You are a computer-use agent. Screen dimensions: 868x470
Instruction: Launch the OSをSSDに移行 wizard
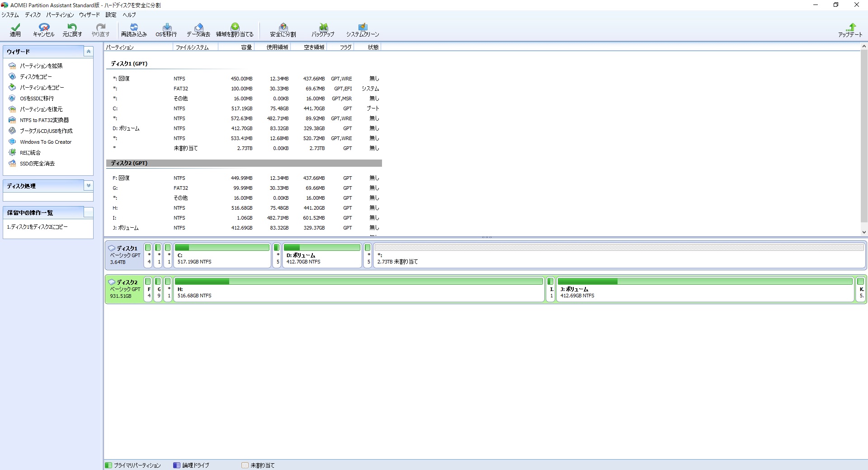point(37,99)
